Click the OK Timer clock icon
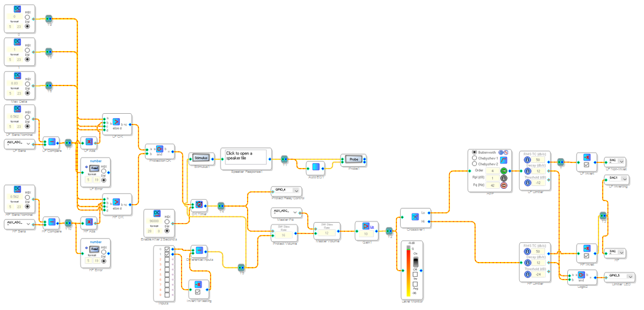The height and width of the screenshot is (310, 644). click(199, 204)
